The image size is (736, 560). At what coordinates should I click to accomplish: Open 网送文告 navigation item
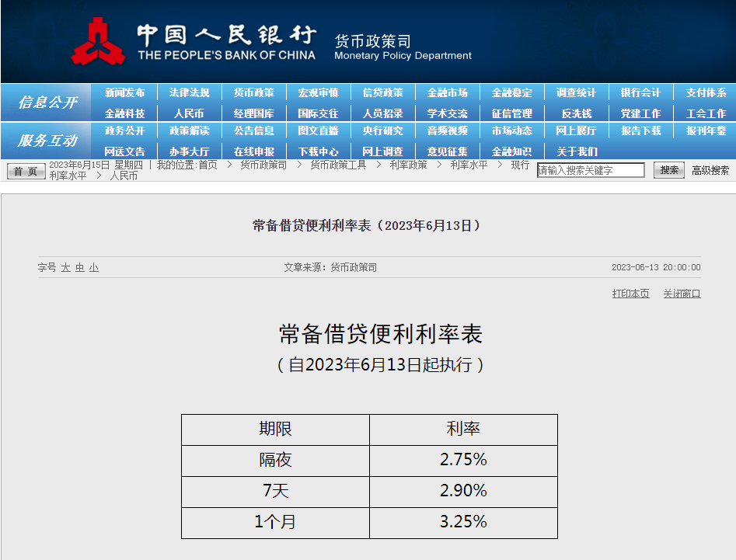125,151
